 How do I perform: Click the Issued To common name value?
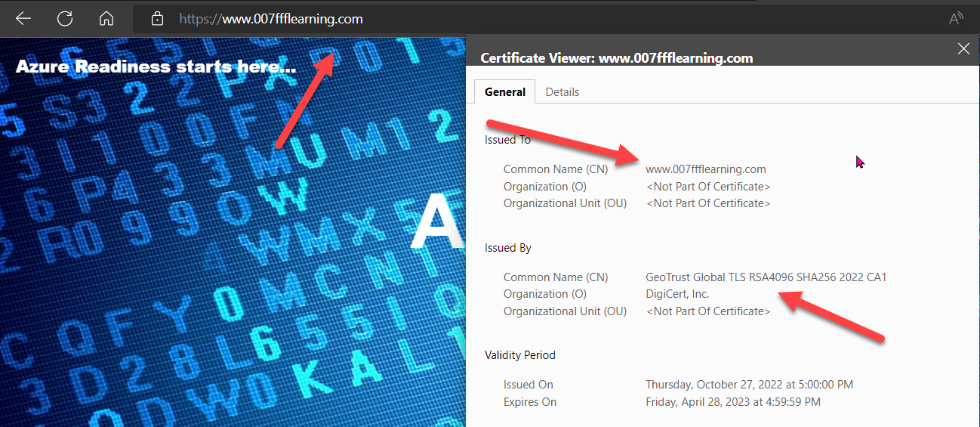click(x=706, y=169)
